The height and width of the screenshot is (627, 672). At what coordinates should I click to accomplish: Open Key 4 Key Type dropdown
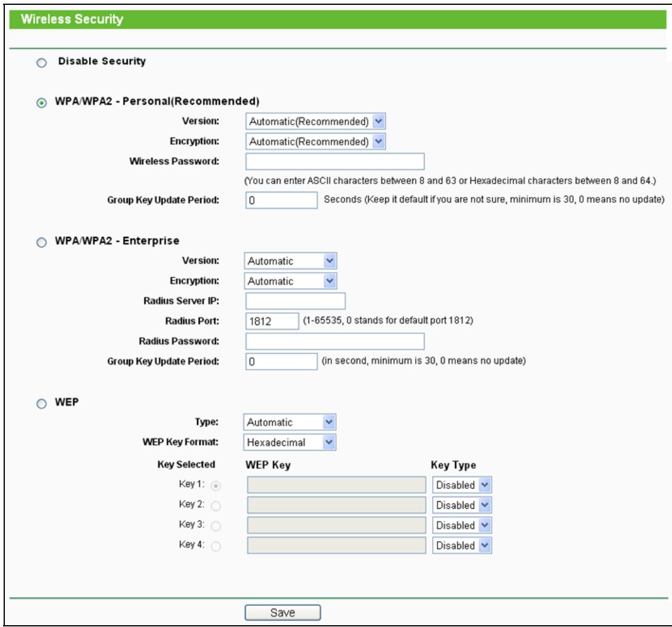[x=462, y=545]
